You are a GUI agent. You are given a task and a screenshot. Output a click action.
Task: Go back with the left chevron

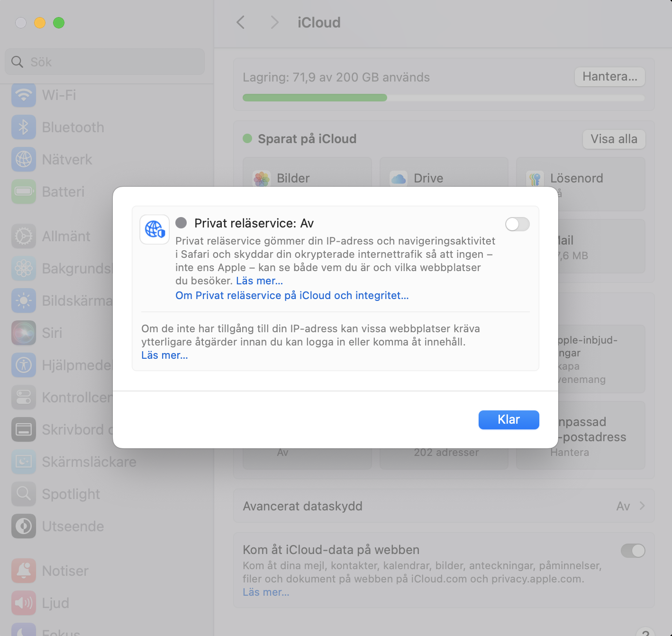coord(241,22)
